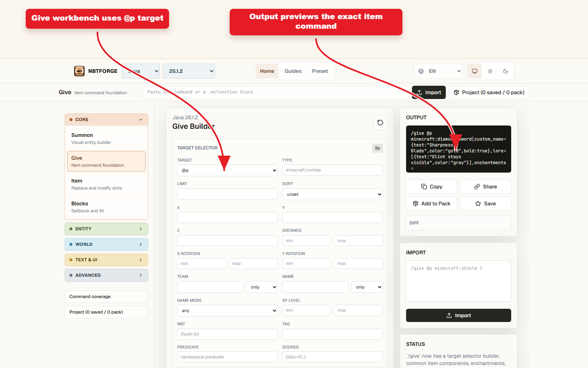Select Item replace and modify slots

click(106, 184)
